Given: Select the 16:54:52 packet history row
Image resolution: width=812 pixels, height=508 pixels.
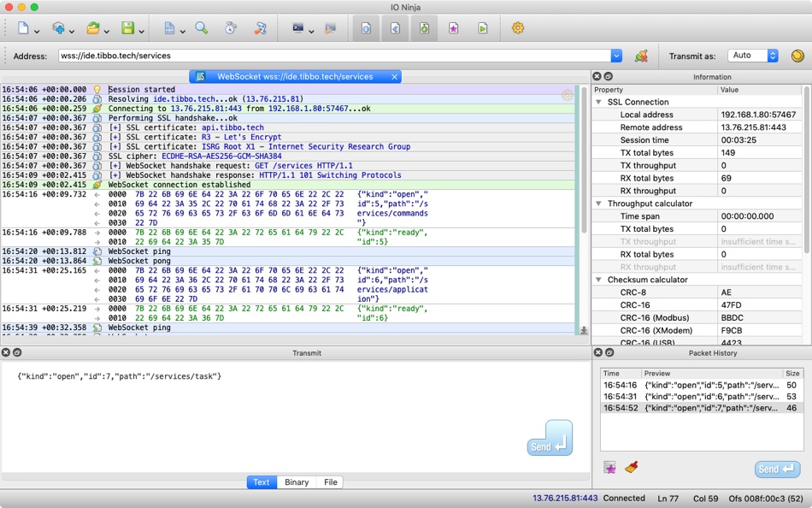Looking at the screenshot, I should click(702, 408).
